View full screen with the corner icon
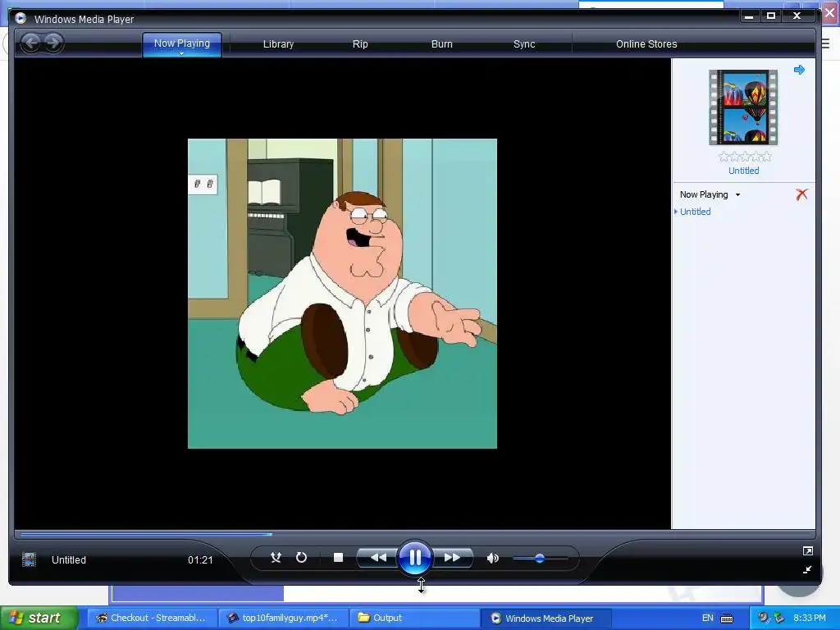Image resolution: width=840 pixels, height=630 pixels. [x=807, y=550]
